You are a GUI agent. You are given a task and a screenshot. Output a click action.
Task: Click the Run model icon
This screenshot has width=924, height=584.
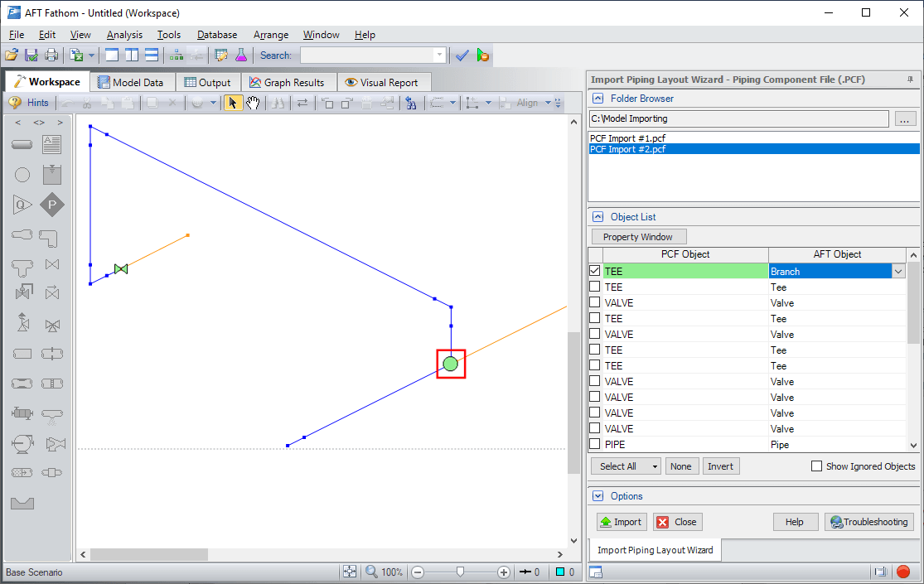tap(482, 56)
